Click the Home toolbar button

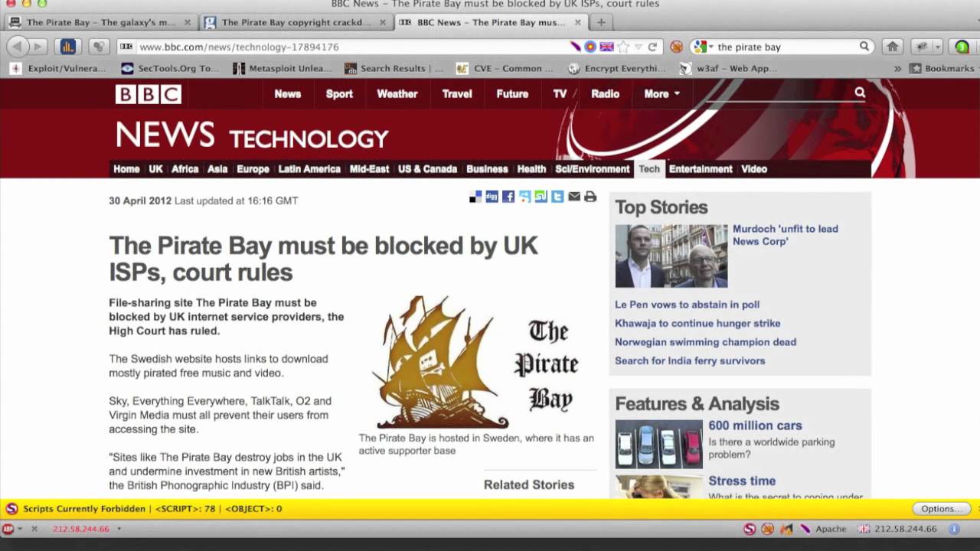[893, 47]
